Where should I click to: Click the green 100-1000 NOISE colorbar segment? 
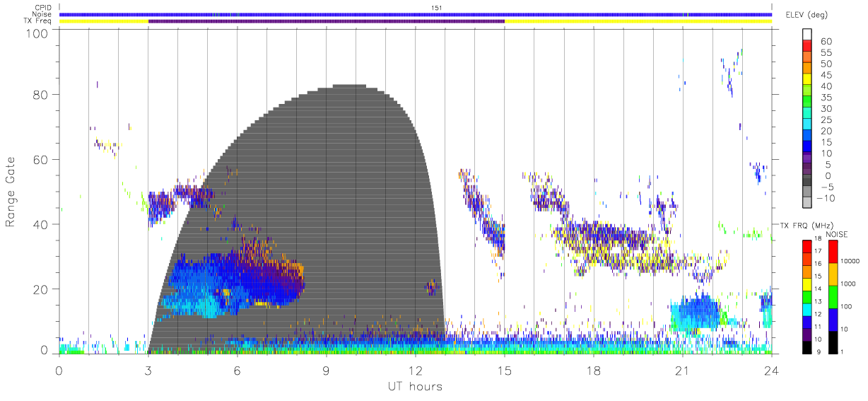pyautogui.click(x=832, y=297)
